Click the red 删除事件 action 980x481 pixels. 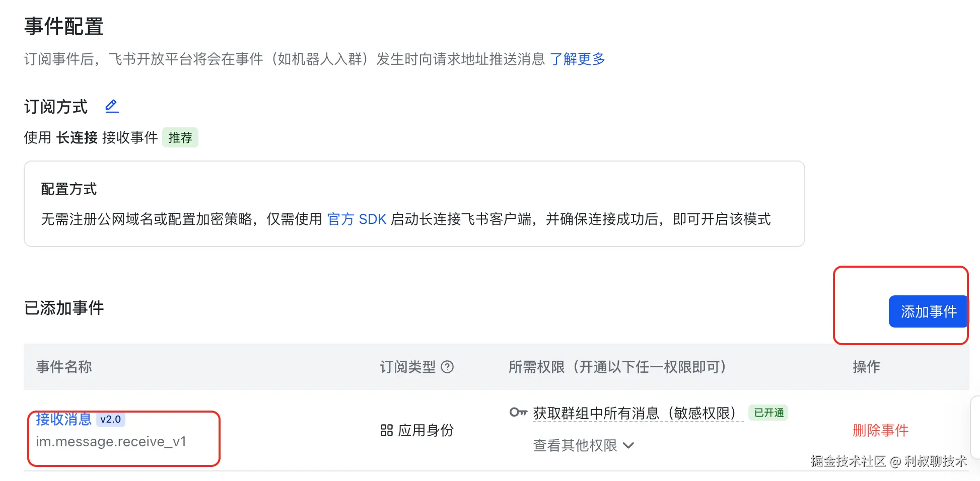(880, 430)
